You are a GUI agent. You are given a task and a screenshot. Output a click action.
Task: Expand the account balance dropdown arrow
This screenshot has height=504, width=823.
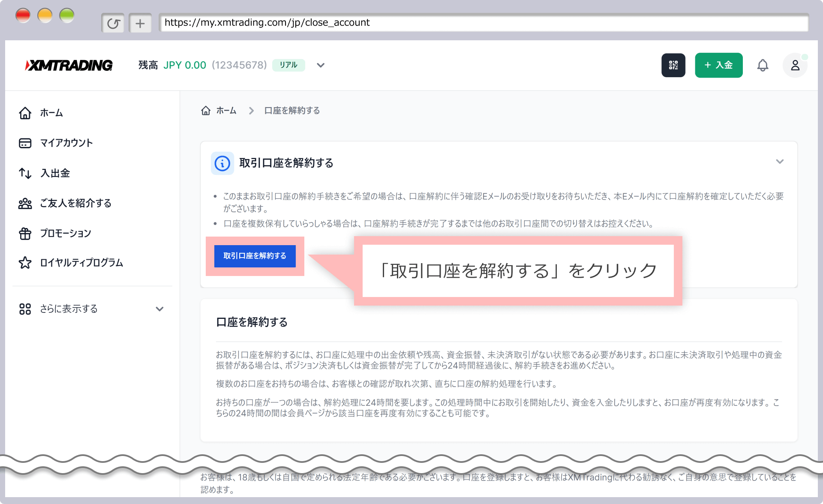(x=321, y=65)
